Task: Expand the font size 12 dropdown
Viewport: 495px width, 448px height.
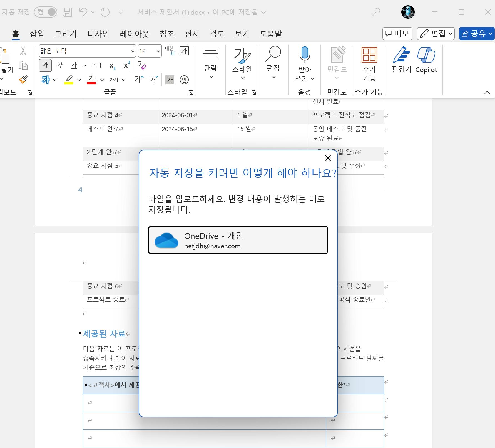Action: click(158, 51)
